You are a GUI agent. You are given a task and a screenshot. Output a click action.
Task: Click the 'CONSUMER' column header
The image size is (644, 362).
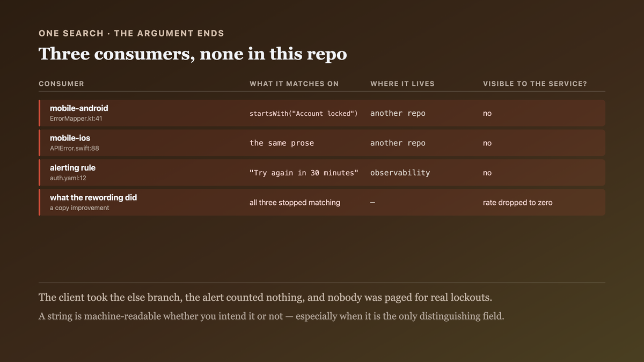point(61,84)
